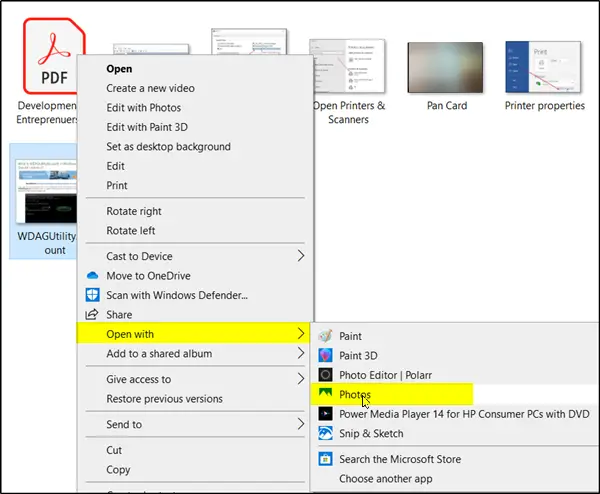The image size is (600, 494).
Task: Select Scan with Windows Defender
Action: [x=195, y=295]
